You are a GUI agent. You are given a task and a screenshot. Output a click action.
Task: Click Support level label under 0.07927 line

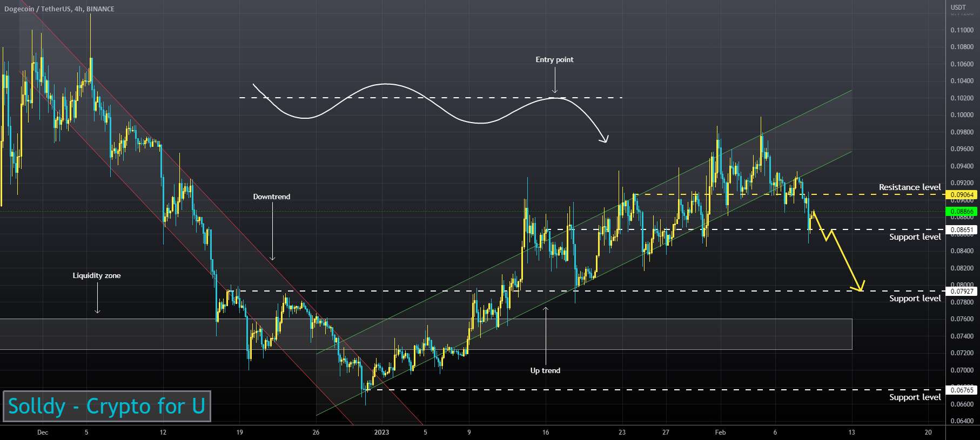tap(915, 299)
